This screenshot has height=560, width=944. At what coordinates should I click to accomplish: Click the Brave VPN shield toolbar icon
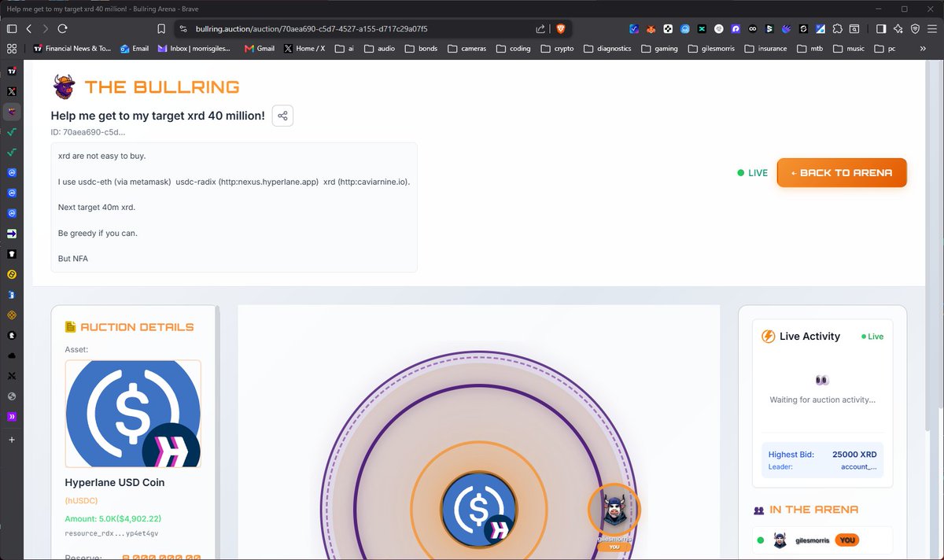pos(916,28)
